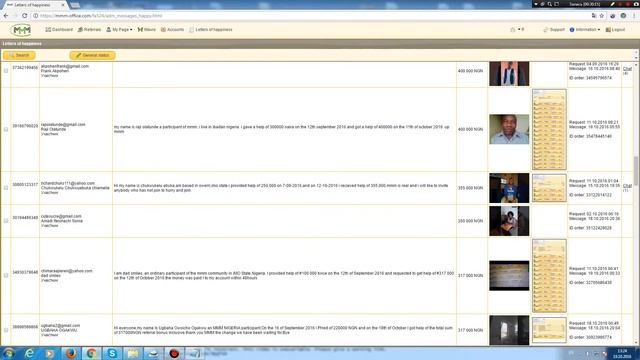Click Ugbaha's testimonial message text
This screenshot has width=640, height=360.
[283, 330]
